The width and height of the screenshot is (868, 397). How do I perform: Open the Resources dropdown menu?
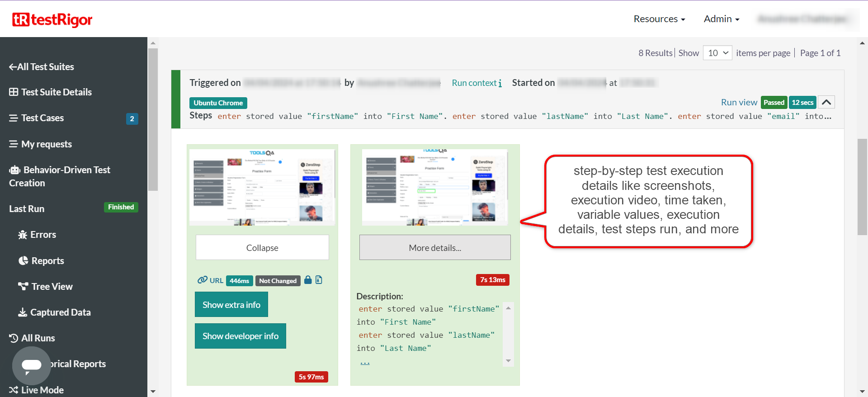pos(659,19)
